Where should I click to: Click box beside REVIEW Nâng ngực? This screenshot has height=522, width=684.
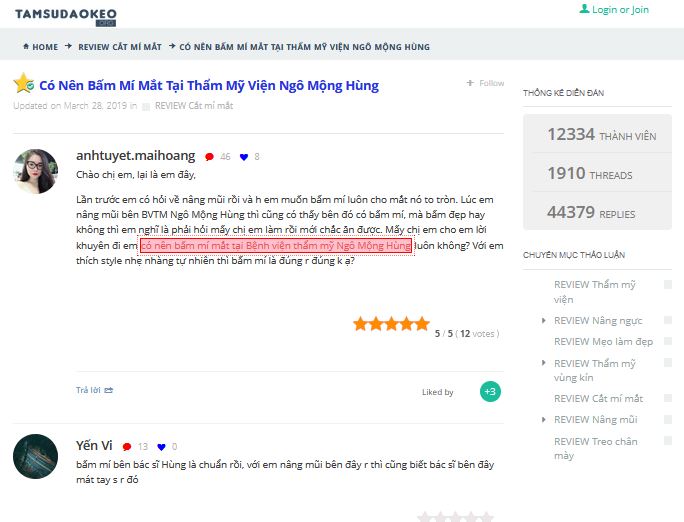[667, 321]
